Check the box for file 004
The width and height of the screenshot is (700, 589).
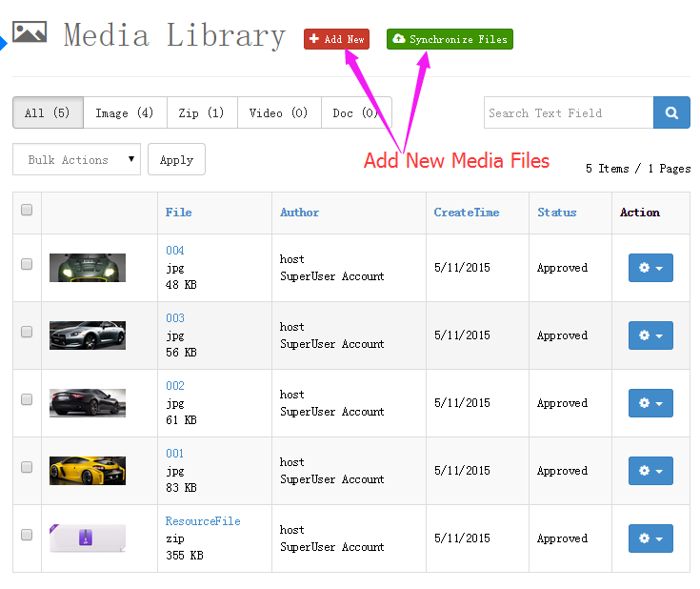coord(27,264)
